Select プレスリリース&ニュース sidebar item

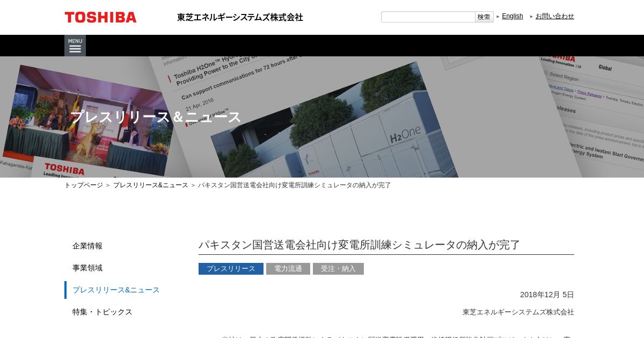[x=116, y=290]
